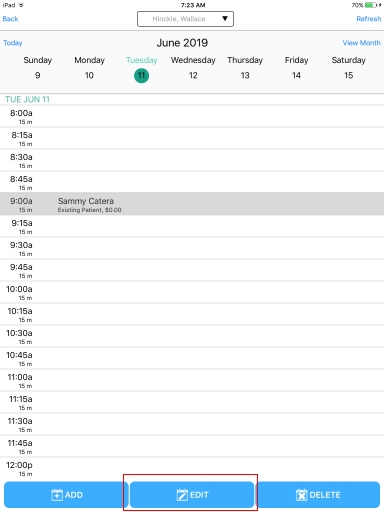Viewport: 384px width, 512px height.
Task: Select Sammy Catera's 9:00a appointment
Action: click(x=192, y=204)
